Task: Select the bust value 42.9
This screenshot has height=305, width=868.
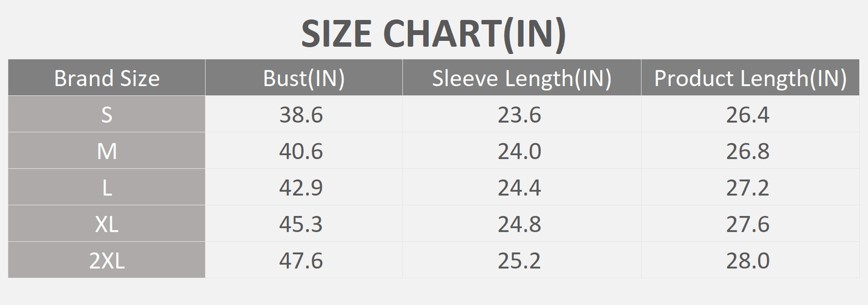Action: (301, 188)
